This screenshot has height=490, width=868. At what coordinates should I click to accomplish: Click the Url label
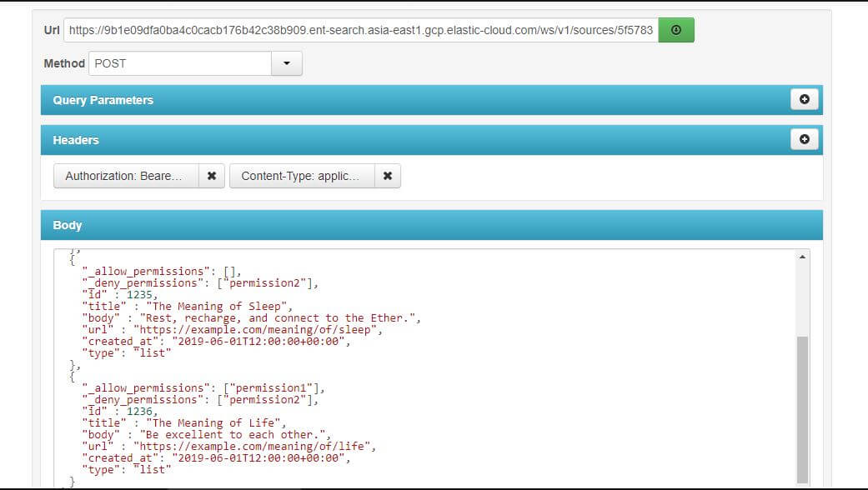pos(50,28)
